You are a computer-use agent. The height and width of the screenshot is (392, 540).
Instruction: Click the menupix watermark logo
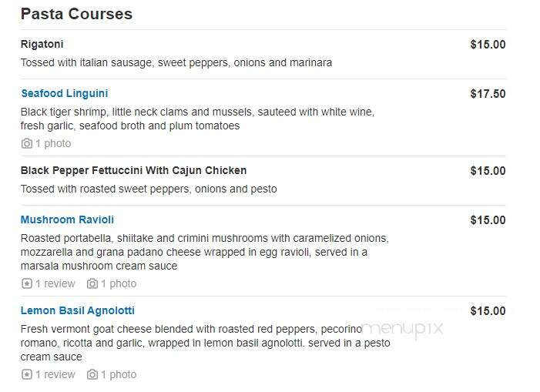pyautogui.click(x=403, y=329)
